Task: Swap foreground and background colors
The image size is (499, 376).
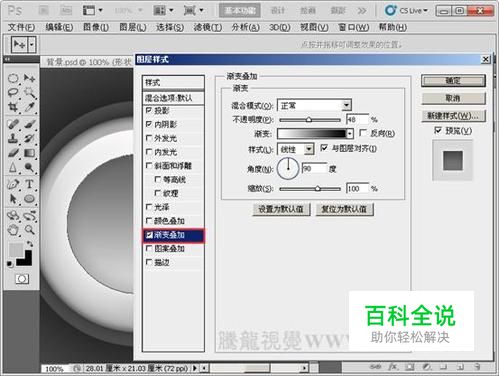Action: (x=30, y=244)
